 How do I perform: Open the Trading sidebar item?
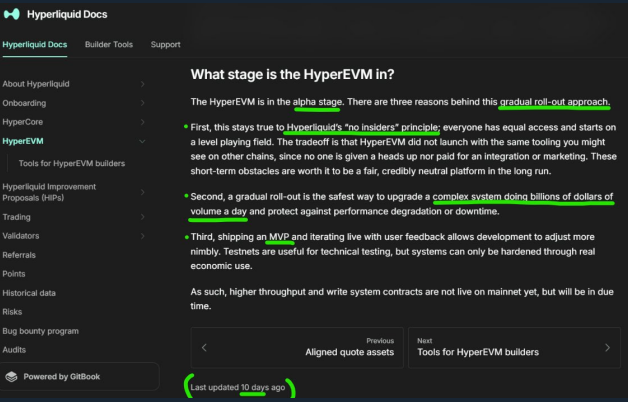(16, 217)
